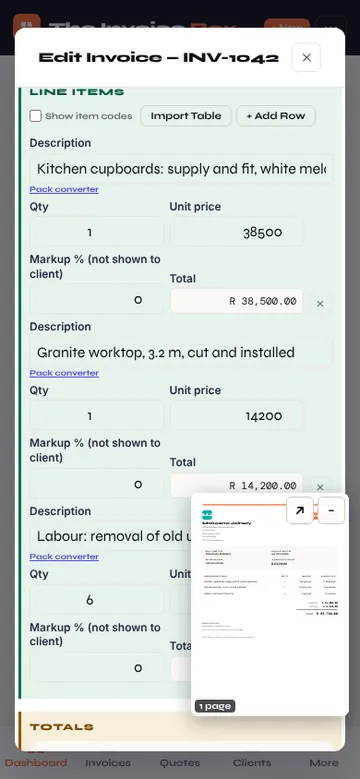Edit the Labour removal description field
The width and height of the screenshot is (360, 779).
[110, 537]
